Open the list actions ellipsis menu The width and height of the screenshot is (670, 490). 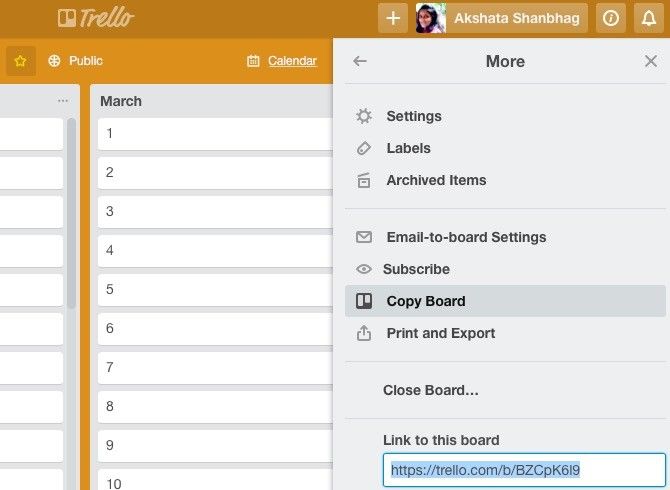tap(63, 101)
